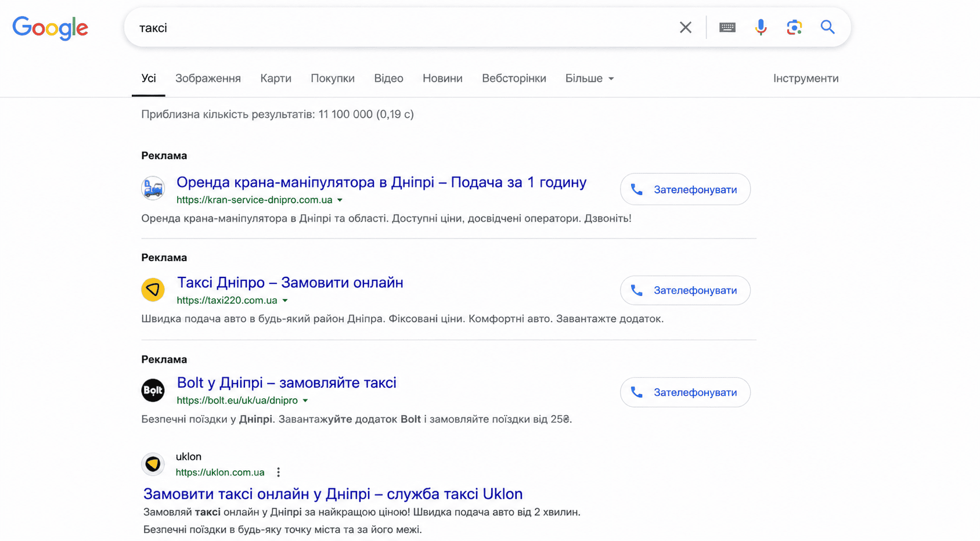Click the taxi220 yellow favicon

click(153, 289)
